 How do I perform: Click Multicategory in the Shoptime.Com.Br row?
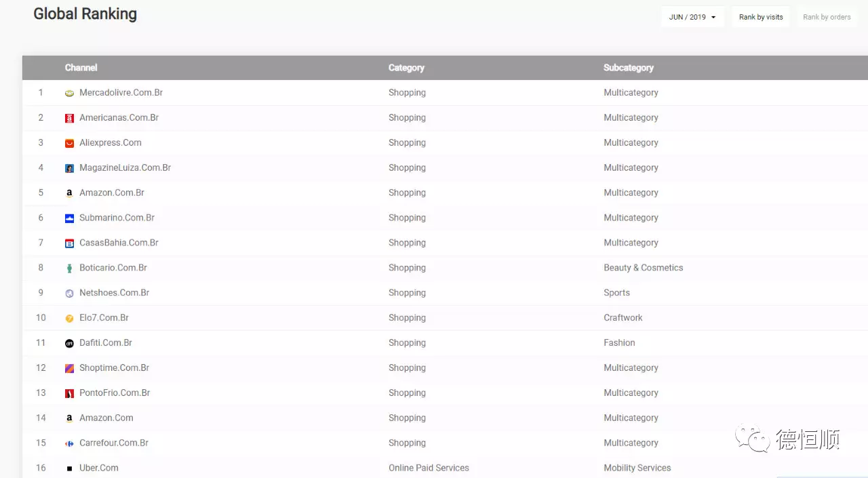point(631,368)
